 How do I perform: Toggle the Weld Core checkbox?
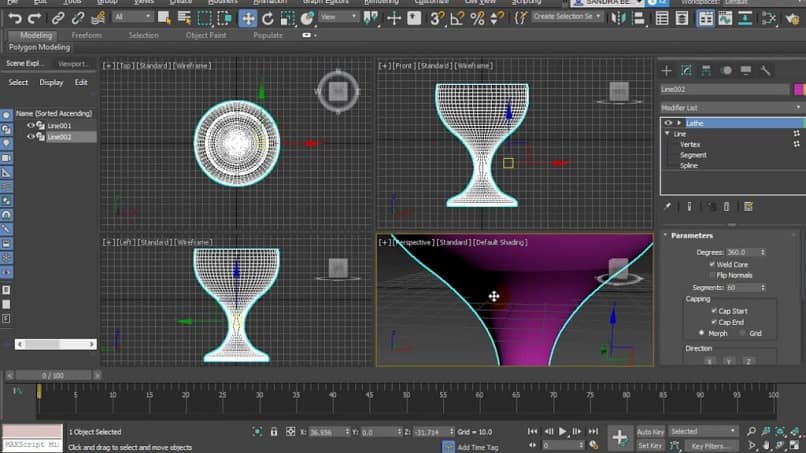tap(711, 264)
